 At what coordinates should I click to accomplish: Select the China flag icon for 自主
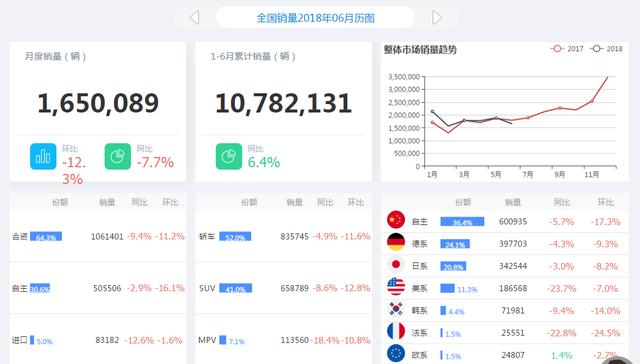[x=396, y=220]
